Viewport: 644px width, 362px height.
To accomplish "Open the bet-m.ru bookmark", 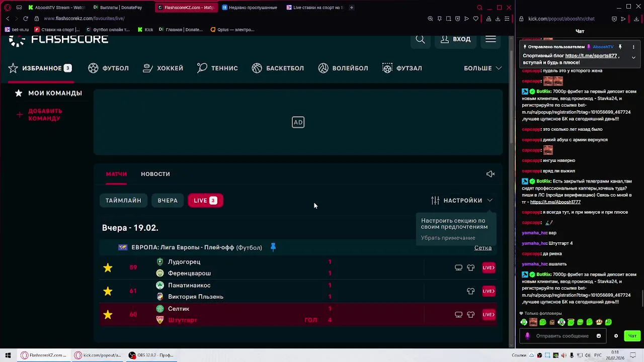I will 17,30.
